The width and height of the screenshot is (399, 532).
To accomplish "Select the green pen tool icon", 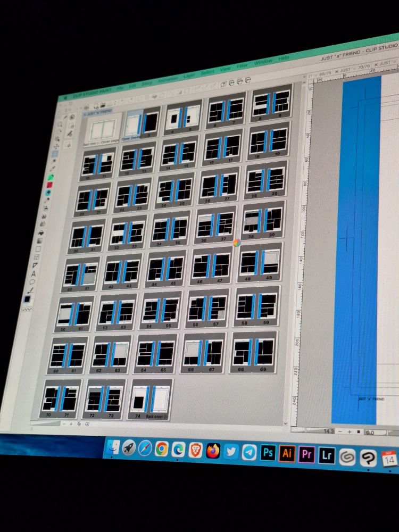I will click(x=51, y=177).
